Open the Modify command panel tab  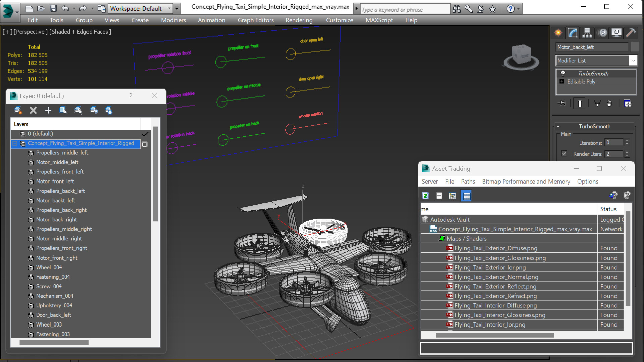[573, 32]
